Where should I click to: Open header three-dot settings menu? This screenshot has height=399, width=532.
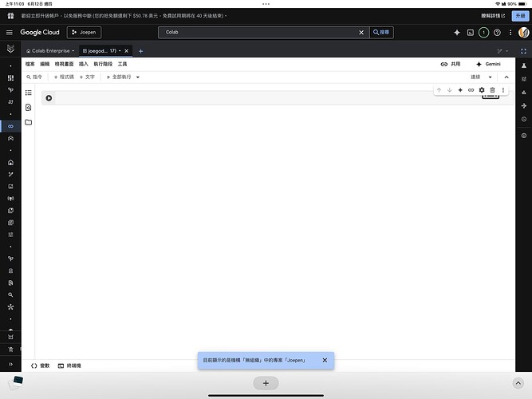(510, 32)
